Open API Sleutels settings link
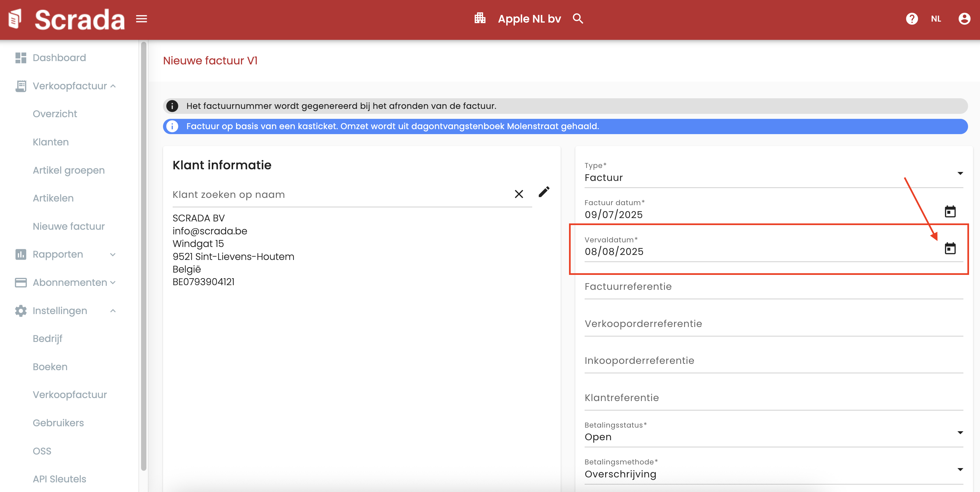Screen dimensions: 980x492 click(x=59, y=479)
